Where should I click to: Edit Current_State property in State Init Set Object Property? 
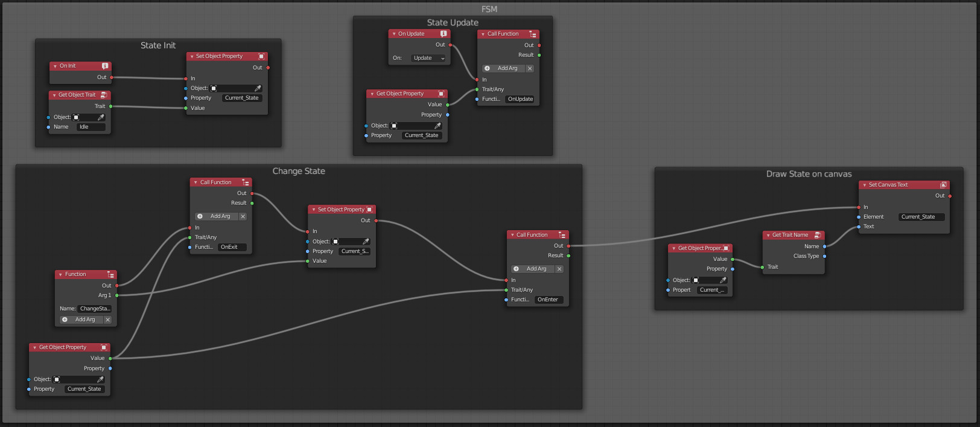pyautogui.click(x=243, y=98)
